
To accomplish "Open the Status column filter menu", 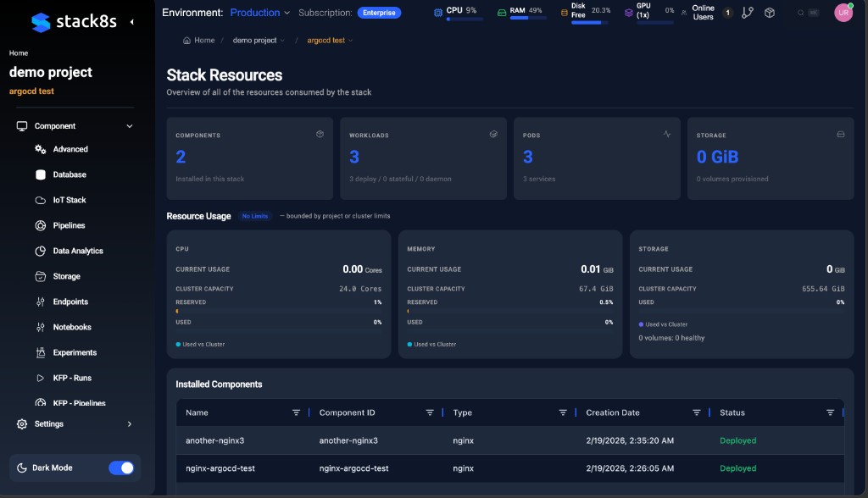I will coord(831,412).
